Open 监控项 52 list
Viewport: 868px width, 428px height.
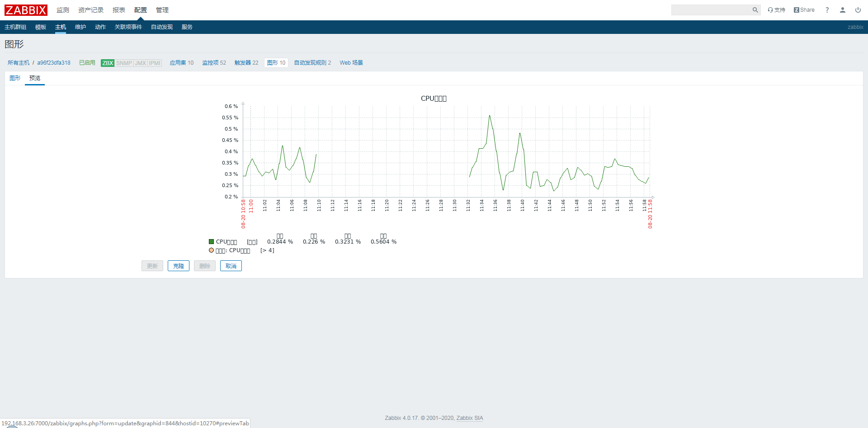click(214, 63)
